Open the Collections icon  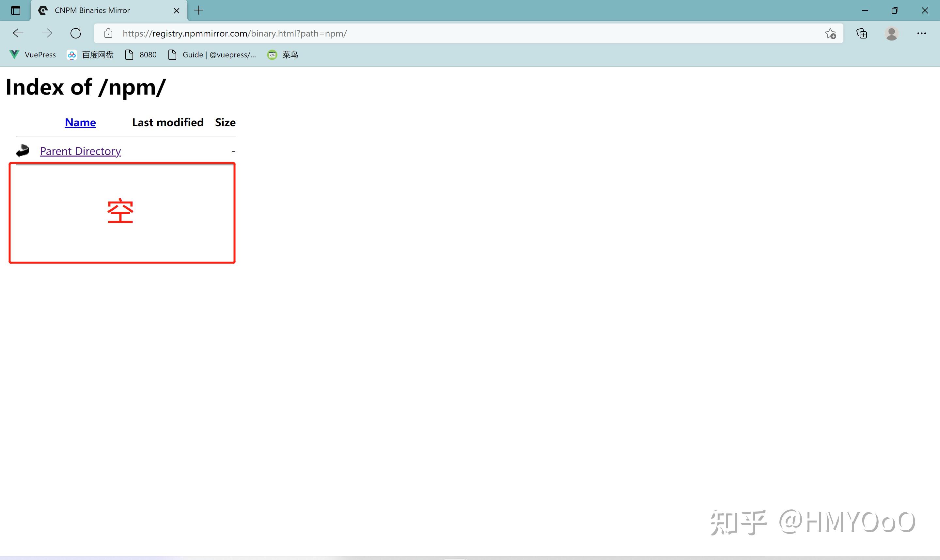tap(861, 34)
